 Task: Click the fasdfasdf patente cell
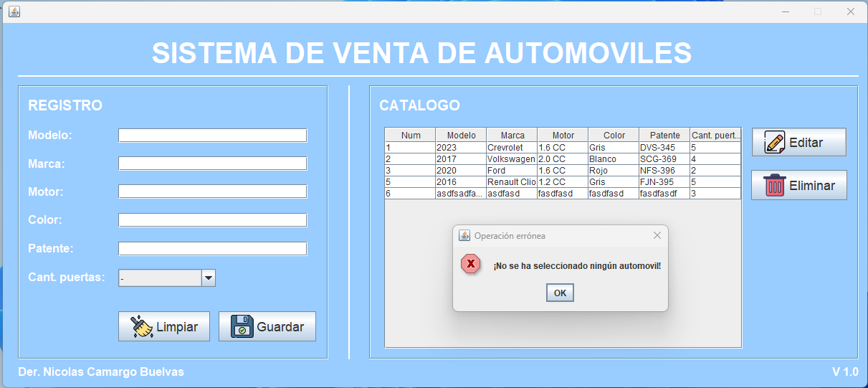coord(665,194)
